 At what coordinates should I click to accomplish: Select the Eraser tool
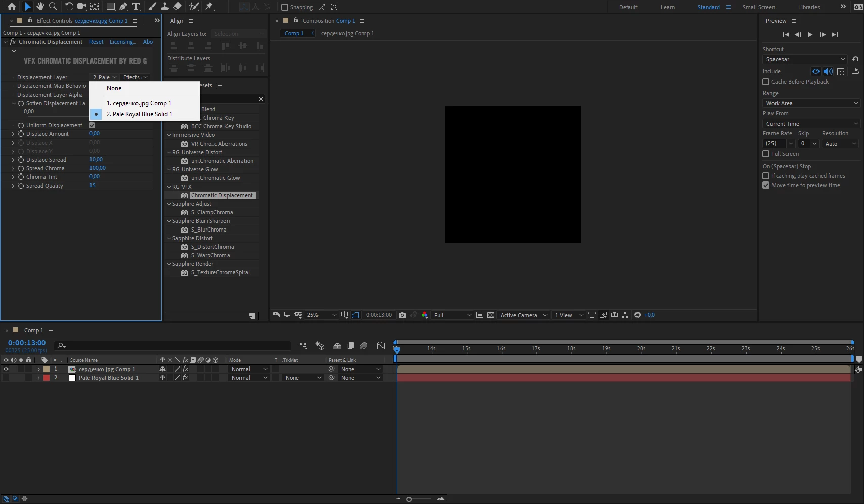[x=177, y=7]
